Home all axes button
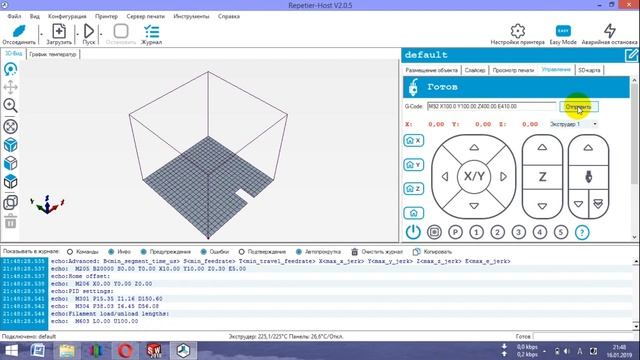Image resolution: width=640 pixels, height=360 pixels. pyautogui.click(x=413, y=213)
